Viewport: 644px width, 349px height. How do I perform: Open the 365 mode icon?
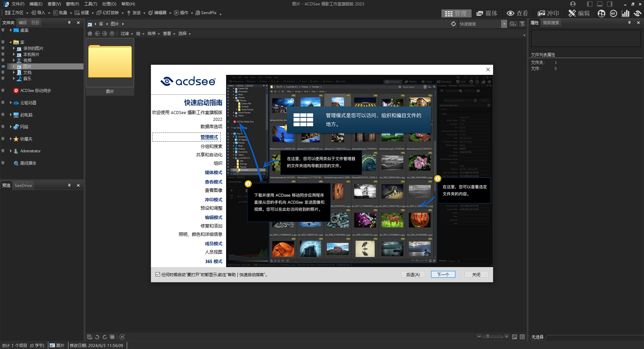(613, 13)
